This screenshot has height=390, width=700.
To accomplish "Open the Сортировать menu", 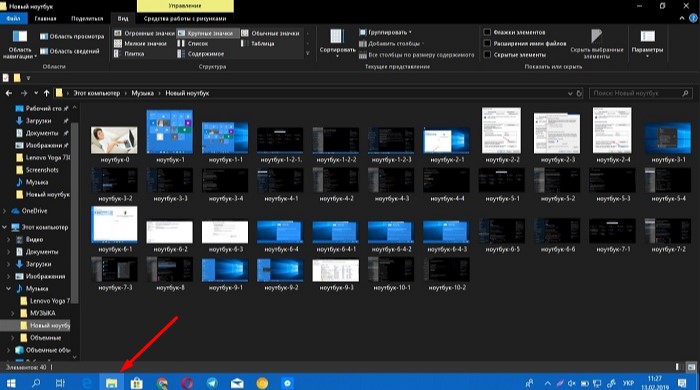I will coord(338,43).
